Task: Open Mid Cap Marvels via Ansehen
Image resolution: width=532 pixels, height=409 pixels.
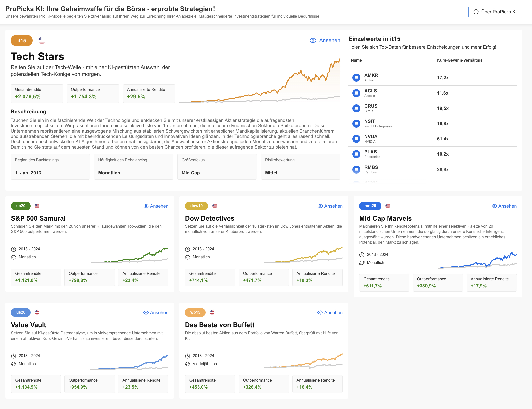Action: [x=504, y=206]
